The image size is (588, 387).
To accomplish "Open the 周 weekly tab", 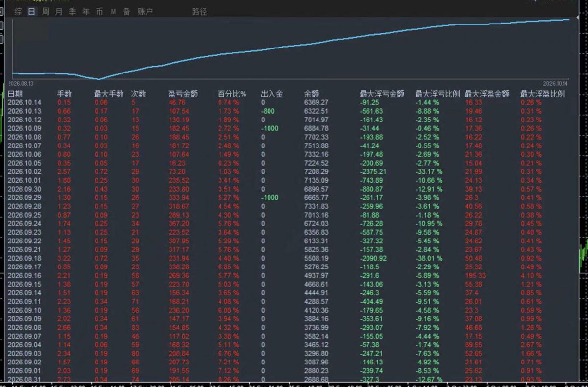I will [x=45, y=12].
